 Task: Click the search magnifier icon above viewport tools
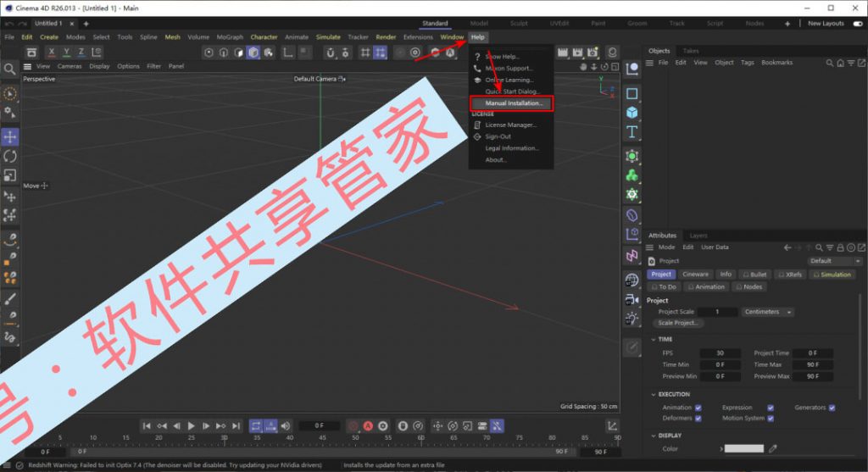click(9, 69)
